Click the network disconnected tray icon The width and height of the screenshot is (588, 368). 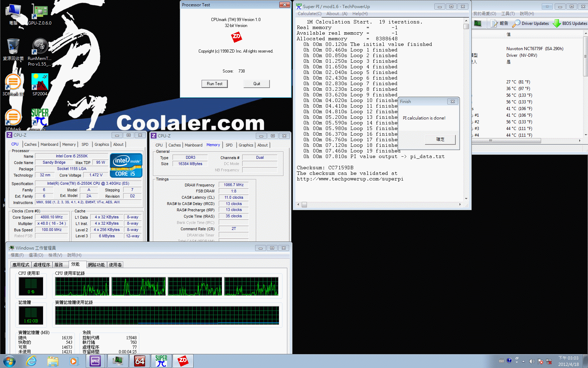(549, 361)
